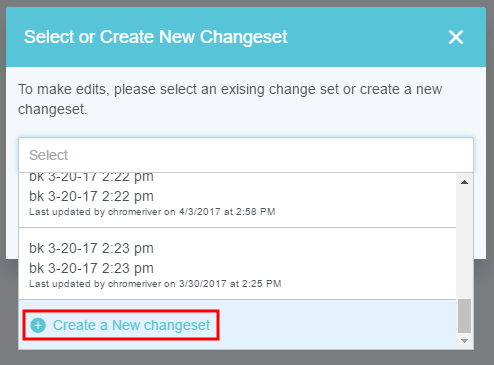494x365 pixels.
Task: Close the Select or Create New Changeset dialog
Action: coord(456,37)
